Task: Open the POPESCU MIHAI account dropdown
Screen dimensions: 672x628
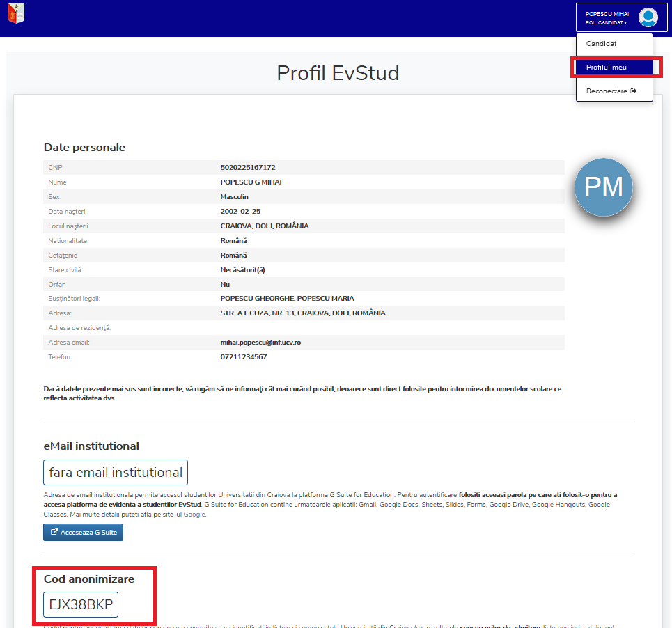Action: pos(621,17)
